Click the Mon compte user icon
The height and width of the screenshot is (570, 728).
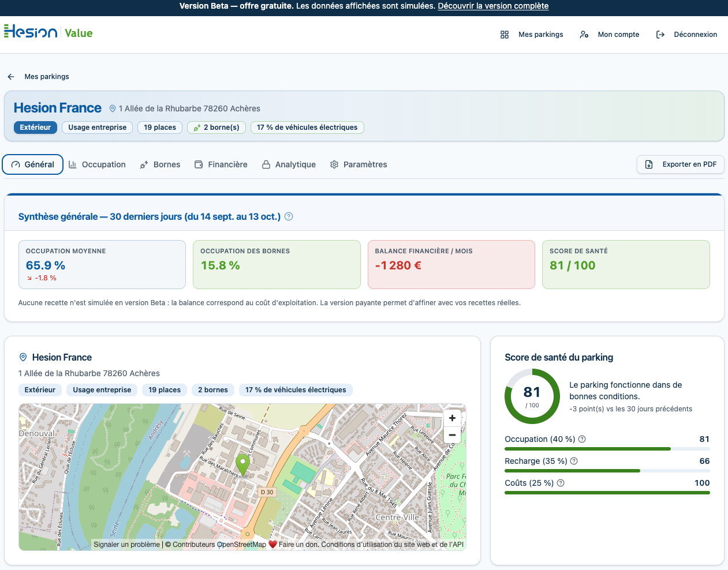pyautogui.click(x=584, y=35)
